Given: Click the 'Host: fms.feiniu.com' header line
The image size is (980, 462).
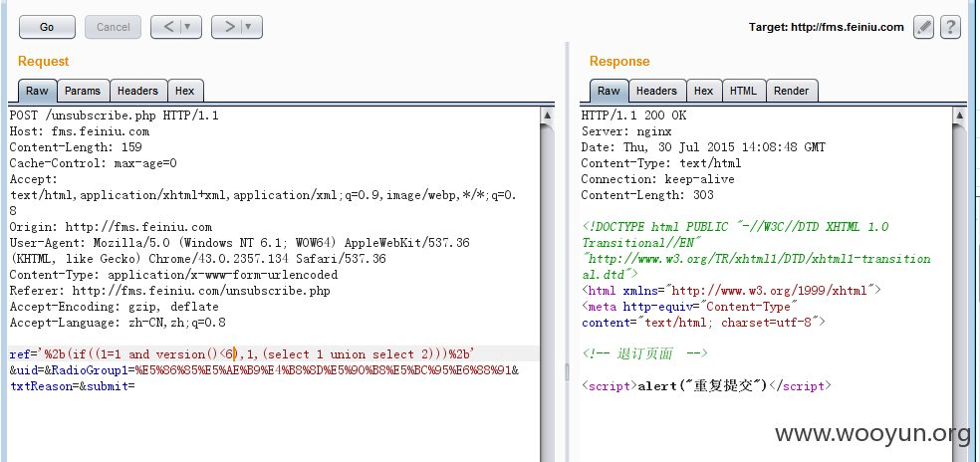Looking at the screenshot, I should [80, 131].
